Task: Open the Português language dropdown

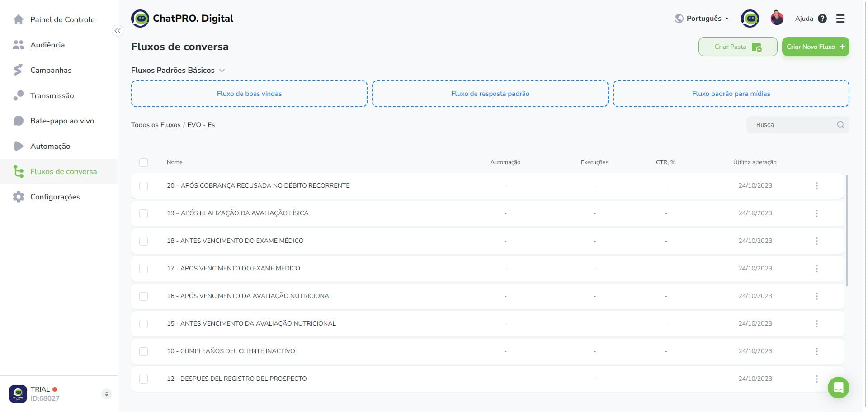Action: 702,19
